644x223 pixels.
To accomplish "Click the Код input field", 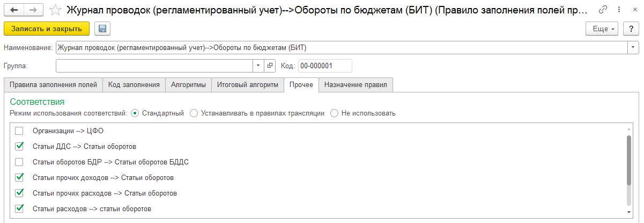I will click(x=324, y=66).
